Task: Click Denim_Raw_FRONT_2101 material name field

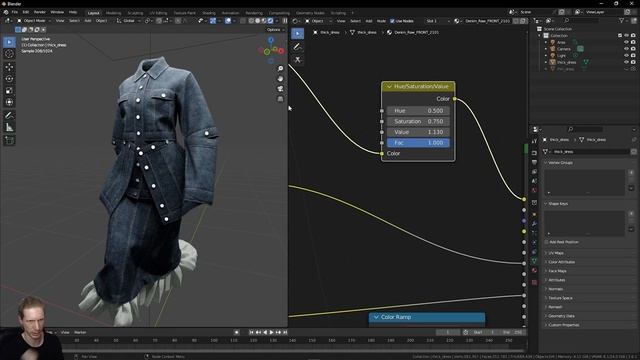Action: (x=487, y=21)
